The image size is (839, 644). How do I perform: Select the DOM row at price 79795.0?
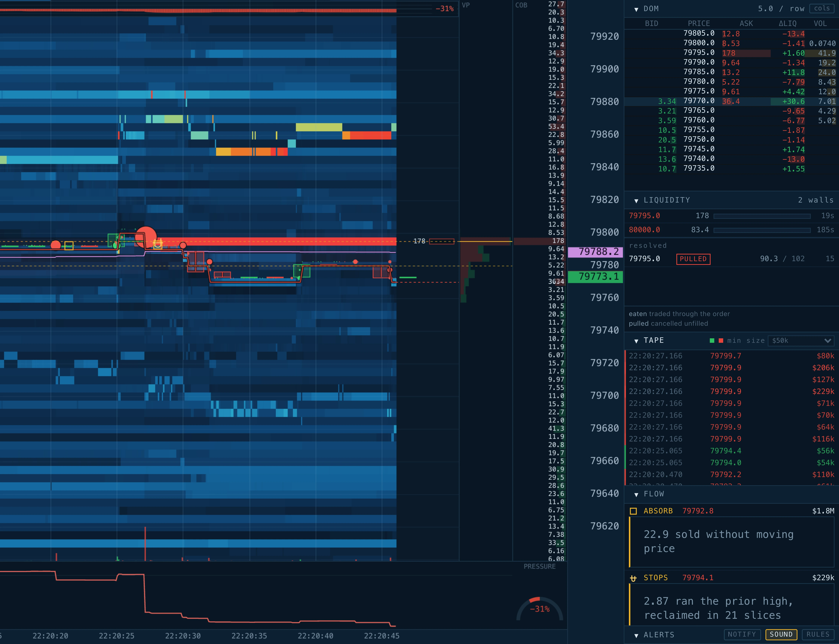[x=731, y=53]
